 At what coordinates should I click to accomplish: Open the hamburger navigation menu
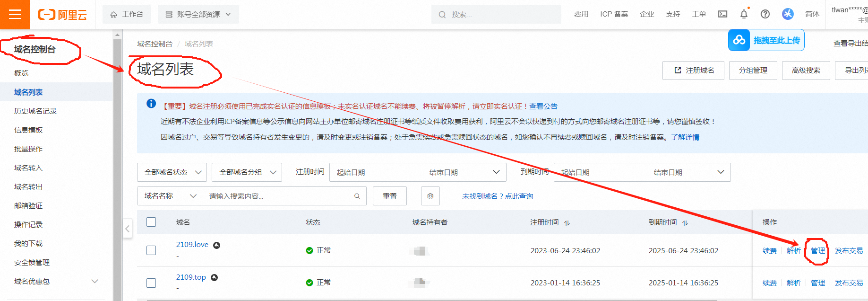[15, 14]
